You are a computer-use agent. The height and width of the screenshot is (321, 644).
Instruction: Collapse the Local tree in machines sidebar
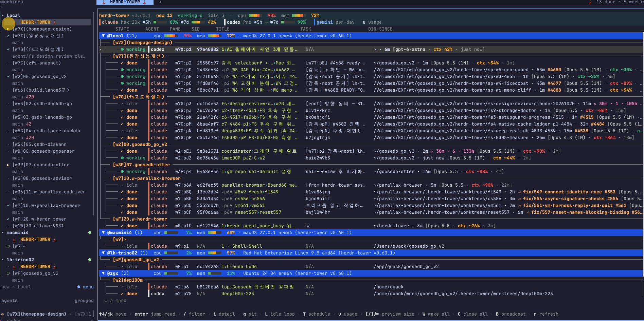point(3,16)
